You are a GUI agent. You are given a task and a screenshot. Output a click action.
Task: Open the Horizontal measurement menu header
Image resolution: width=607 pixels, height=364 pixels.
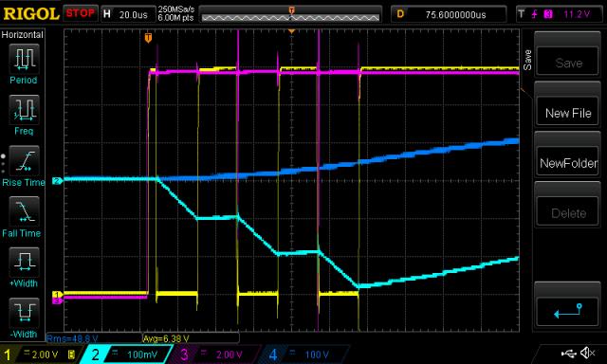(x=23, y=35)
